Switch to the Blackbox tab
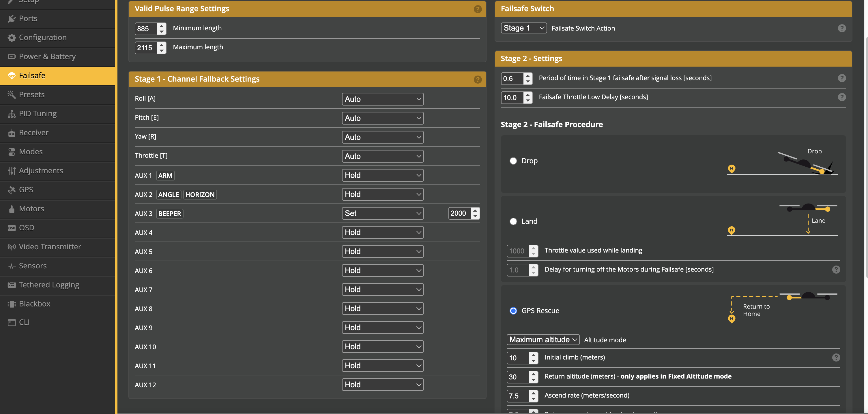 coord(34,304)
